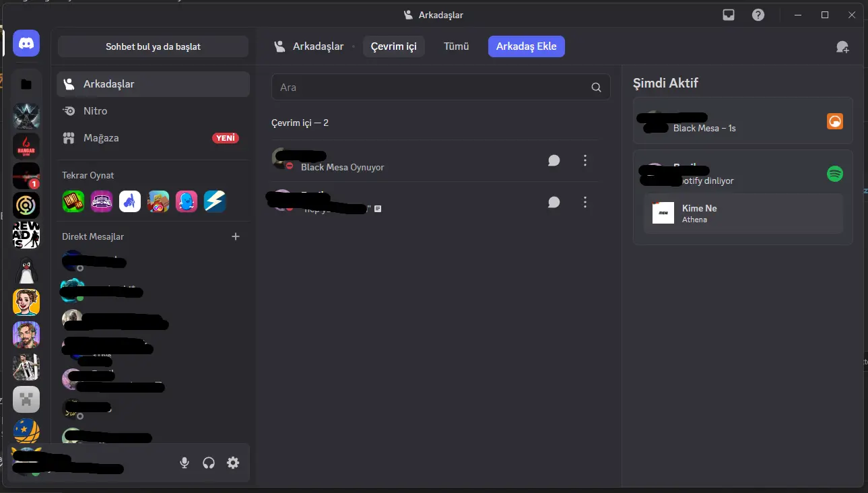Viewport: 868px width, 493px height.
Task: Launch the green LAND-io game icon
Action: [73, 201]
